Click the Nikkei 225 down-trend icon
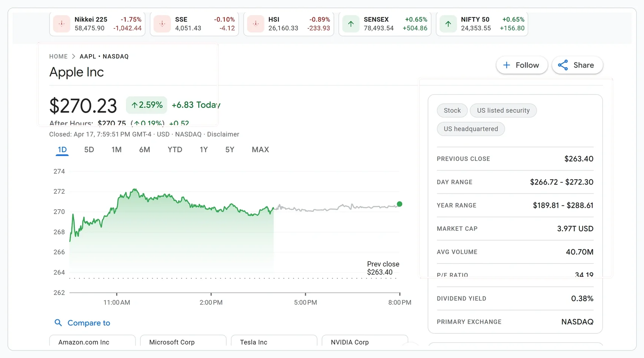 [61, 24]
